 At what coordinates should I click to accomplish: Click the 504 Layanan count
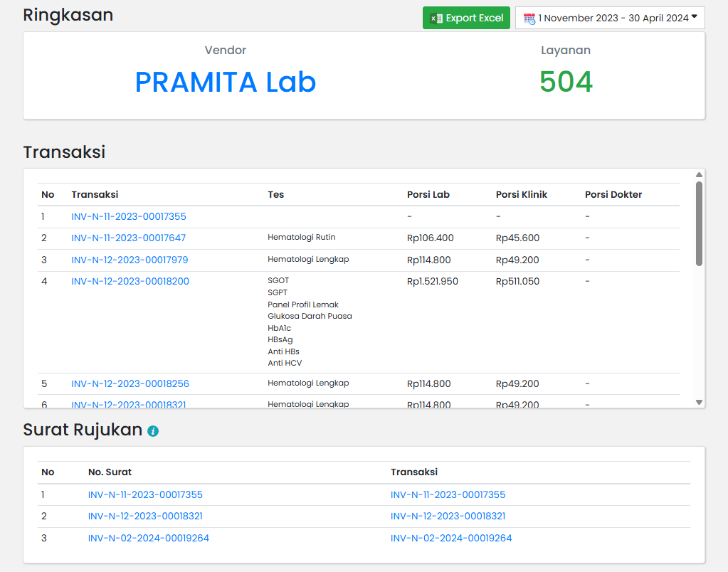point(565,83)
